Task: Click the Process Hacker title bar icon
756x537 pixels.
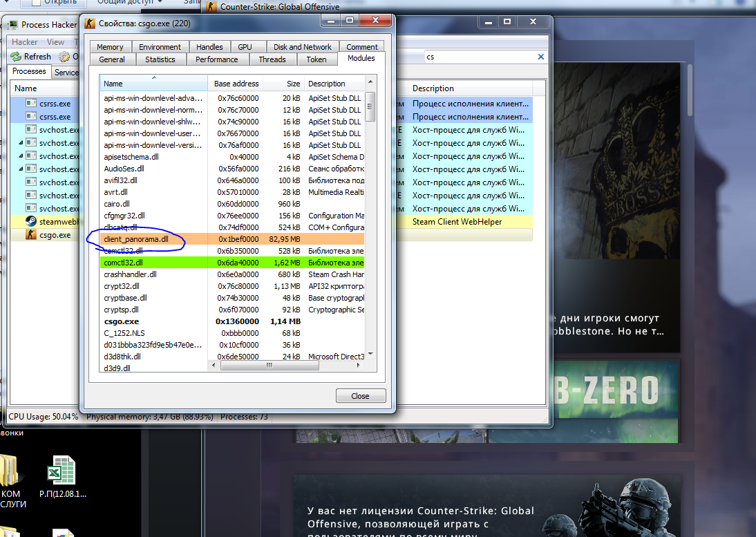Action: point(12,25)
